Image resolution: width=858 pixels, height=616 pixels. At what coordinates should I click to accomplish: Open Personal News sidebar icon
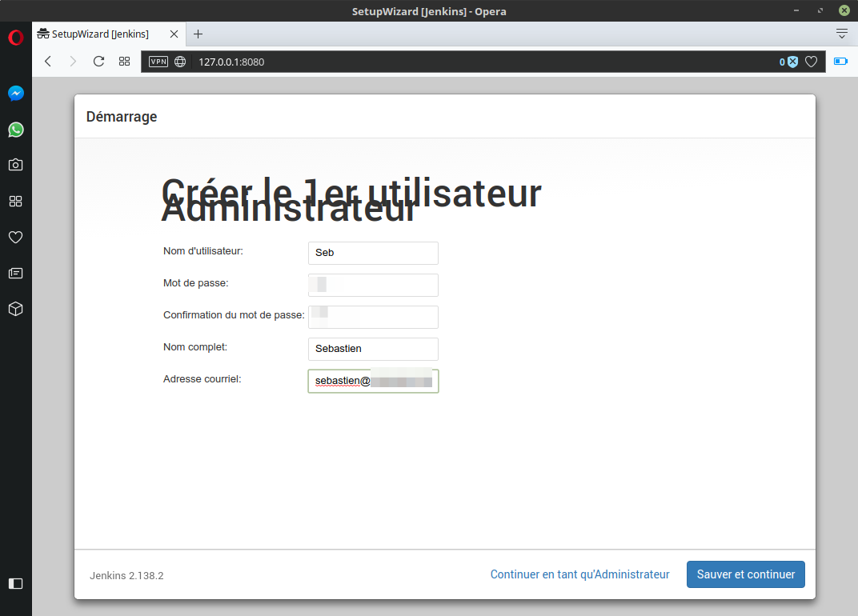(16, 273)
